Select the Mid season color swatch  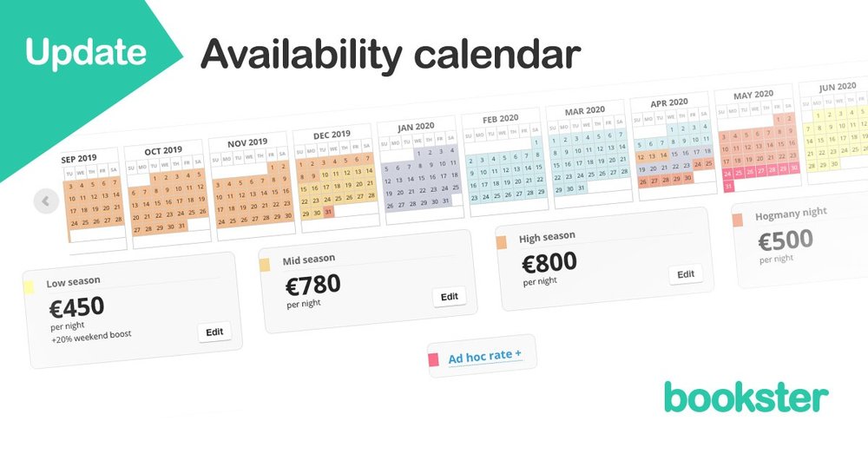click(265, 265)
